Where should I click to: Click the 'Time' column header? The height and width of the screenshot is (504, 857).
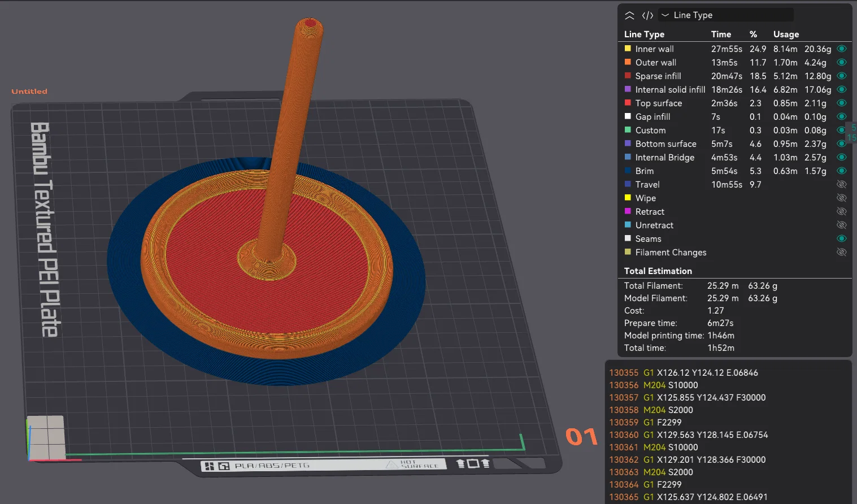tap(721, 34)
